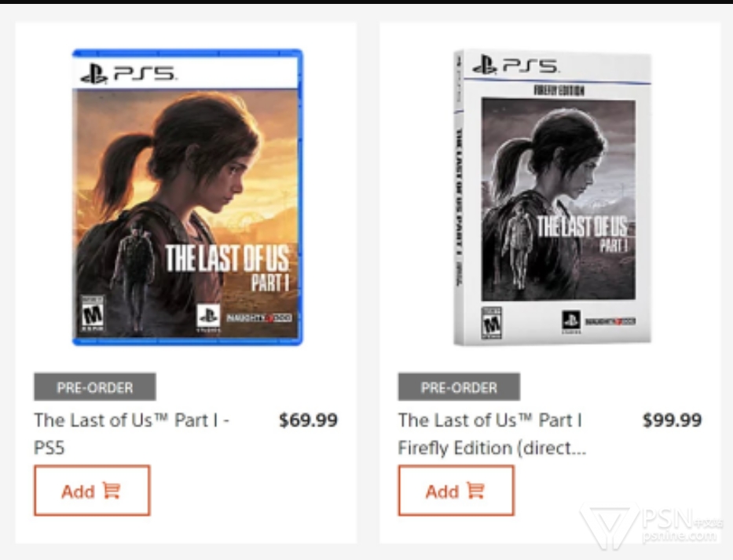733x560 pixels.
Task: Click the $99.99 price
Action: pyautogui.click(x=673, y=419)
